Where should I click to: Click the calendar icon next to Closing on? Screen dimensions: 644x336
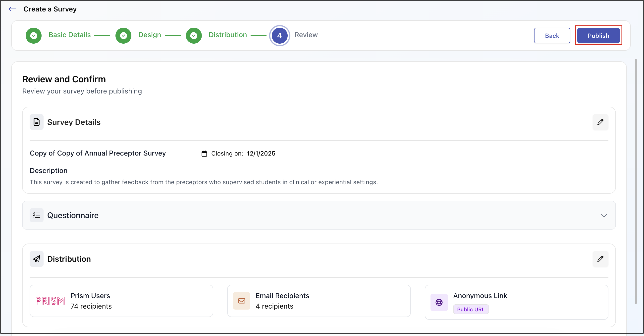204,154
